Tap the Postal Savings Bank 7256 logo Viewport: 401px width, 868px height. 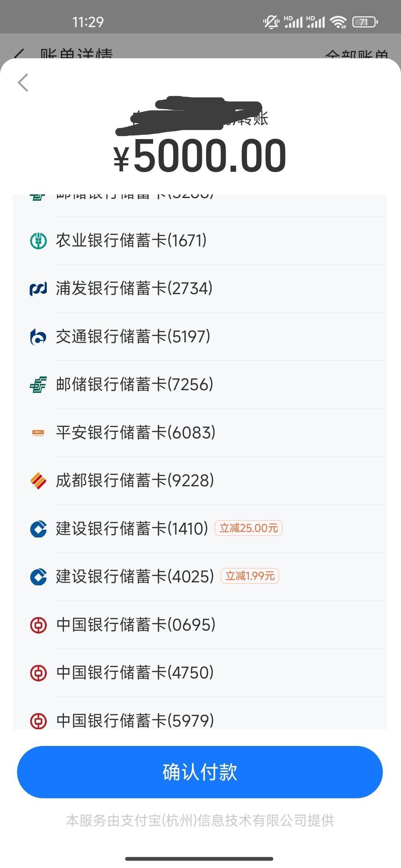point(38,385)
